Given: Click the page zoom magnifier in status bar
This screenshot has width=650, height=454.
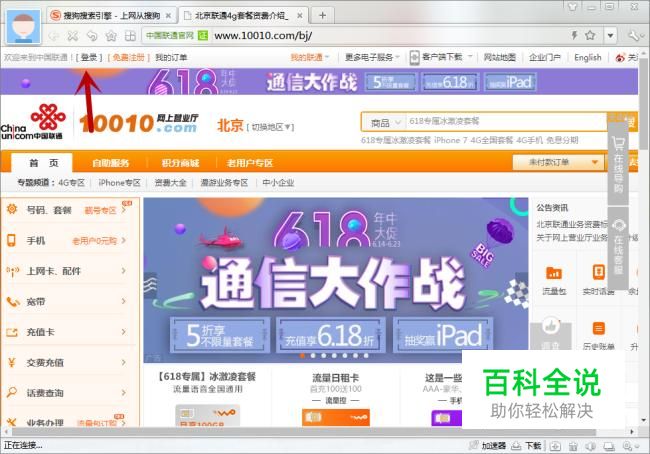Looking at the screenshot, I should coord(628,446).
